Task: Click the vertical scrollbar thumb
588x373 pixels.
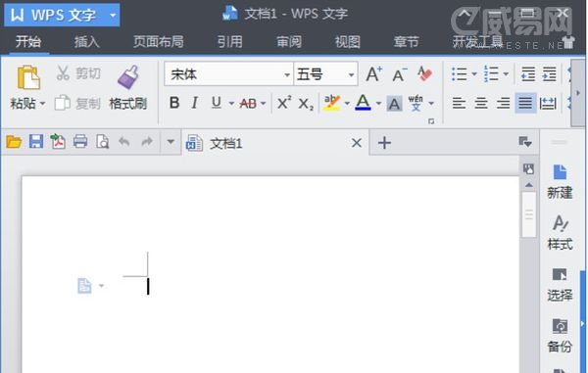Action: click(x=529, y=214)
